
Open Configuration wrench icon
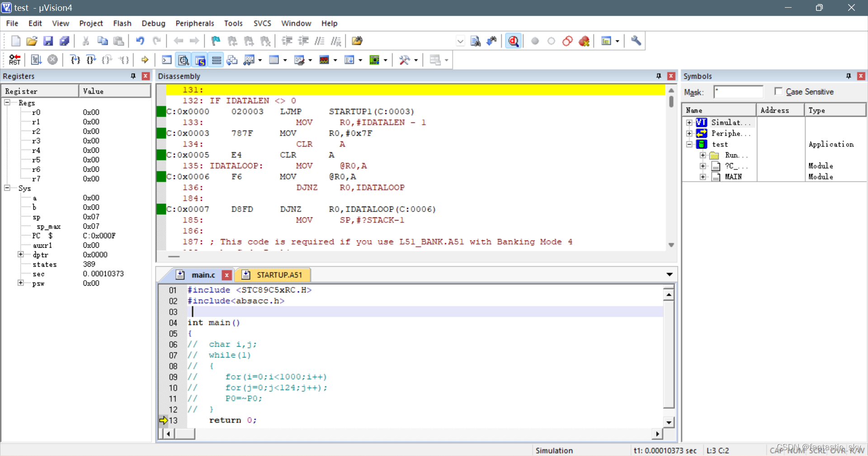636,41
